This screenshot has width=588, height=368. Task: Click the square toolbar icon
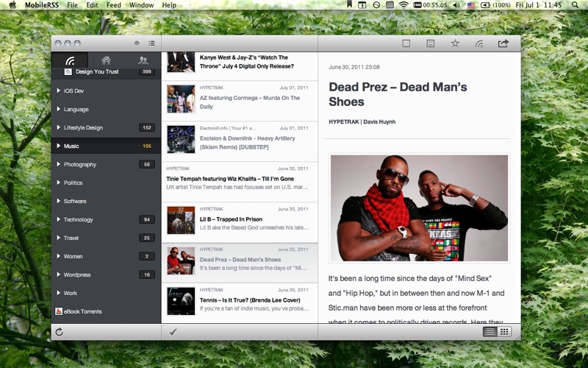tap(406, 43)
